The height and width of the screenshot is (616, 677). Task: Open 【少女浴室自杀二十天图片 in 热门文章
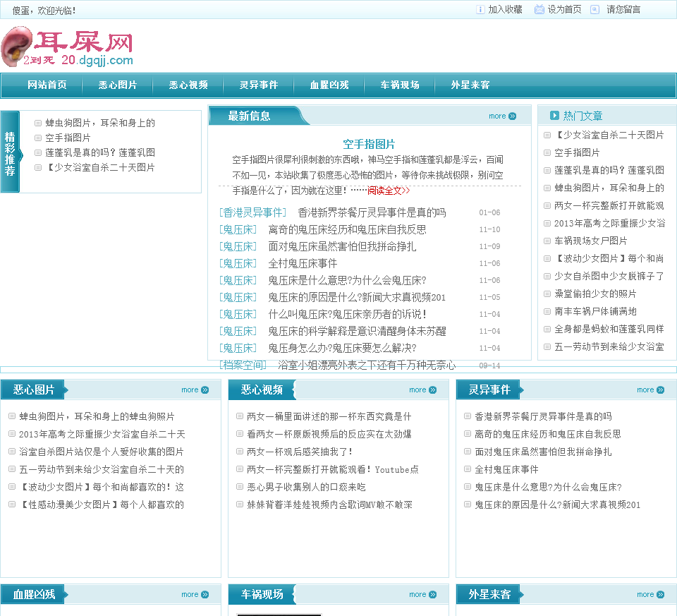tap(609, 135)
